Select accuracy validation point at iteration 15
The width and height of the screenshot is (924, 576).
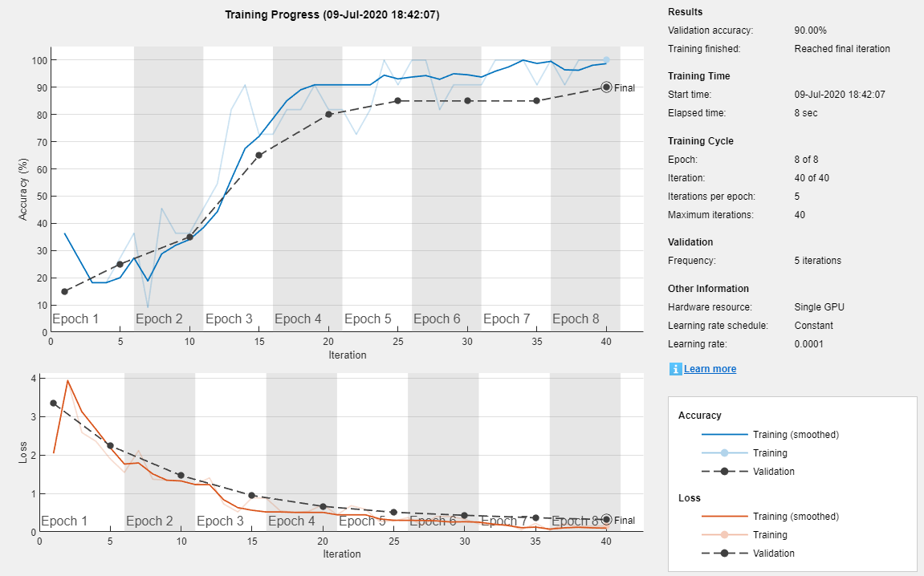click(259, 156)
